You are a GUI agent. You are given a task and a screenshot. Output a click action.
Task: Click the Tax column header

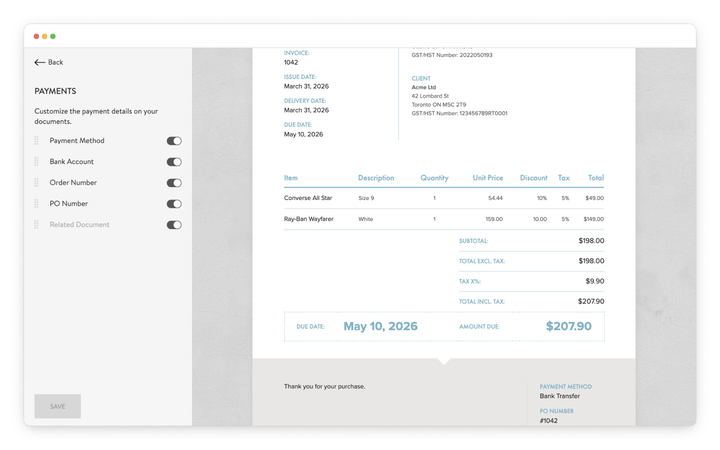click(x=564, y=178)
